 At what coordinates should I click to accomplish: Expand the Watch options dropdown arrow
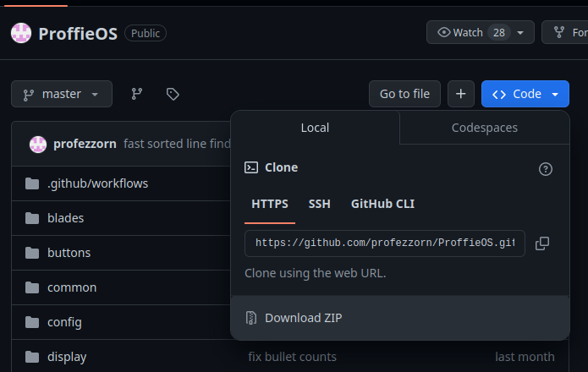[x=520, y=33]
